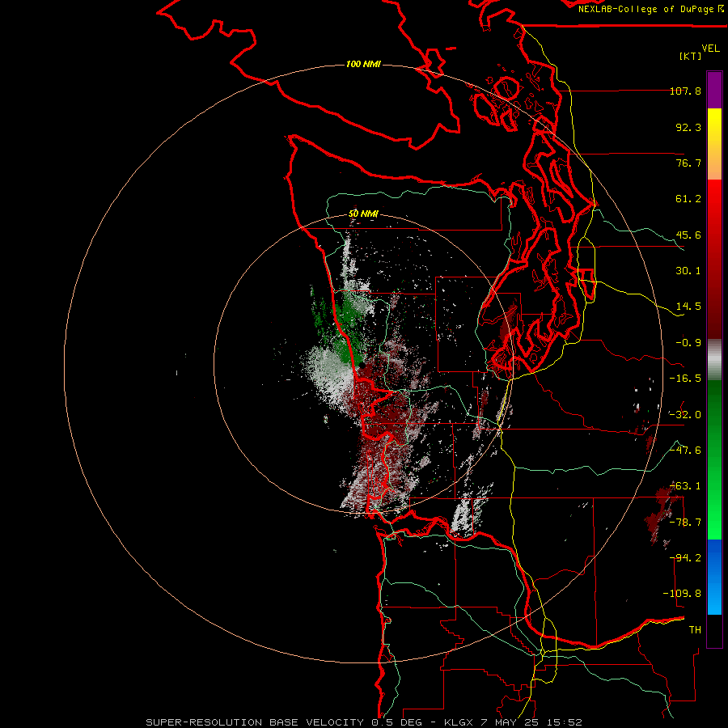Click the [KT] units label
Image resolution: width=728 pixels, height=728 pixels.
pyautogui.click(x=691, y=56)
